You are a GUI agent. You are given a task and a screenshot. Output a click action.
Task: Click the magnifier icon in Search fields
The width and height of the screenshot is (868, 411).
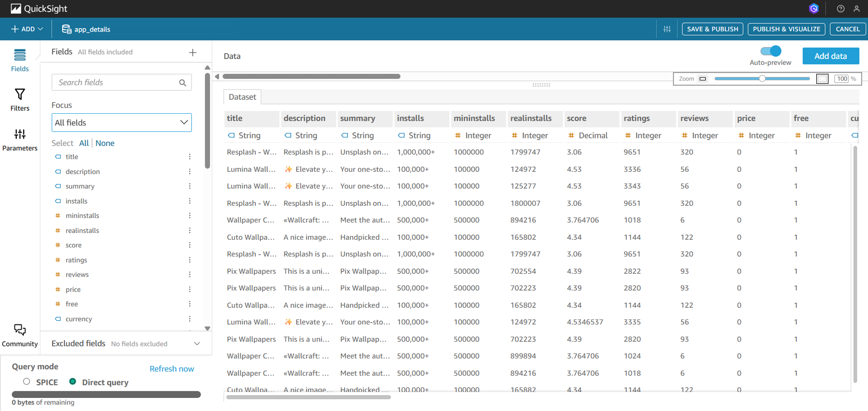pyautogui.click(x=182, y=82)
